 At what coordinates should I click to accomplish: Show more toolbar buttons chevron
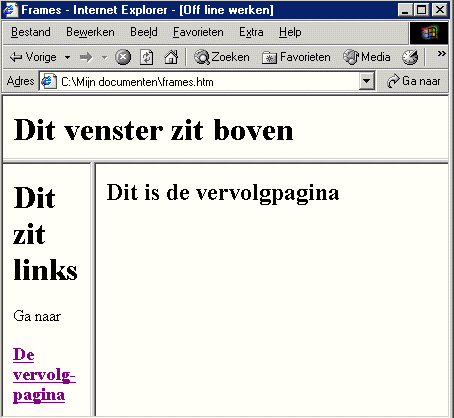[x=442, y=53]
